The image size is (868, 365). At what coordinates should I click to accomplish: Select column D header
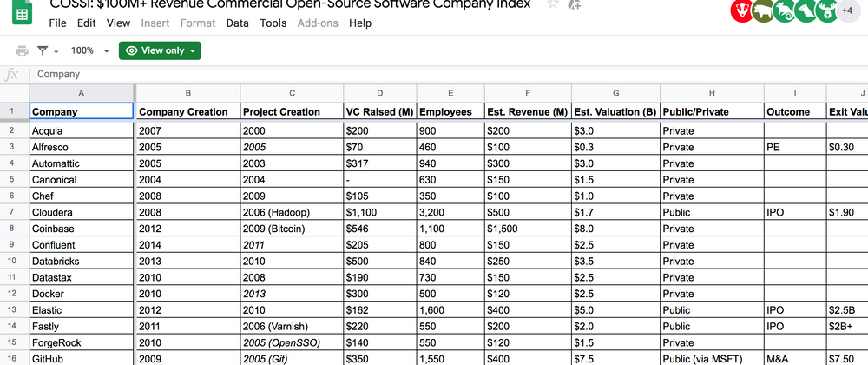(380, 93)
